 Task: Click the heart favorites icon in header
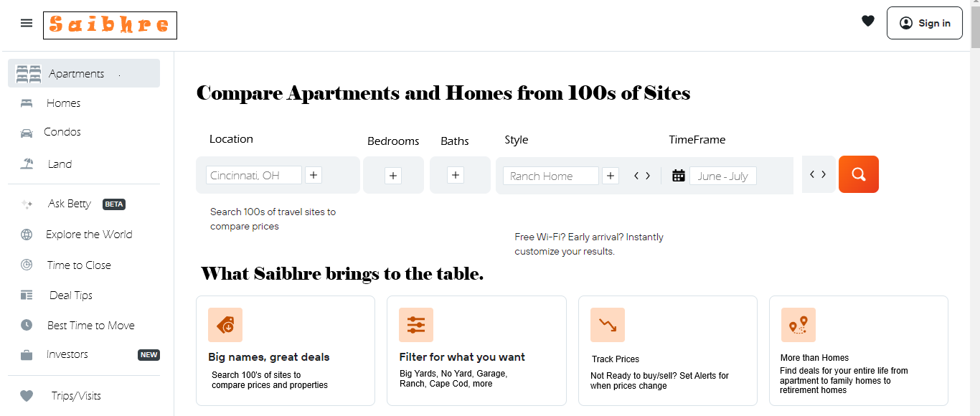[868, 22]
